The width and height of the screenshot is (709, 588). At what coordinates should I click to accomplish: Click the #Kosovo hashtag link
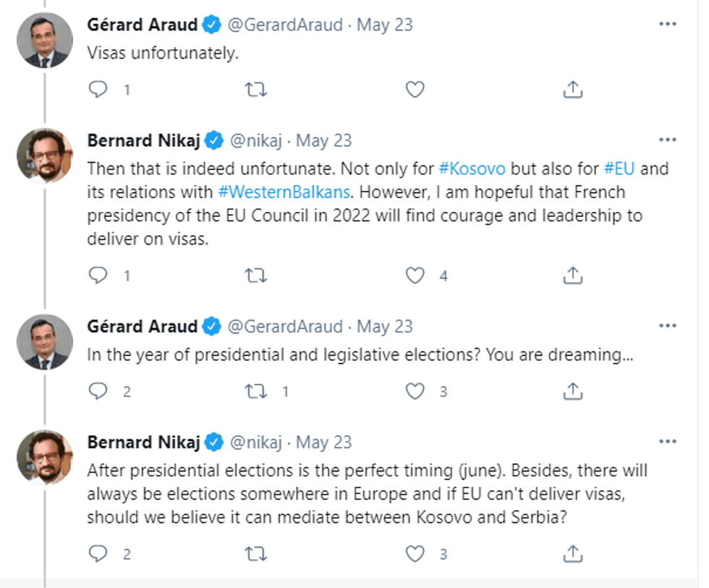point(472,169)
